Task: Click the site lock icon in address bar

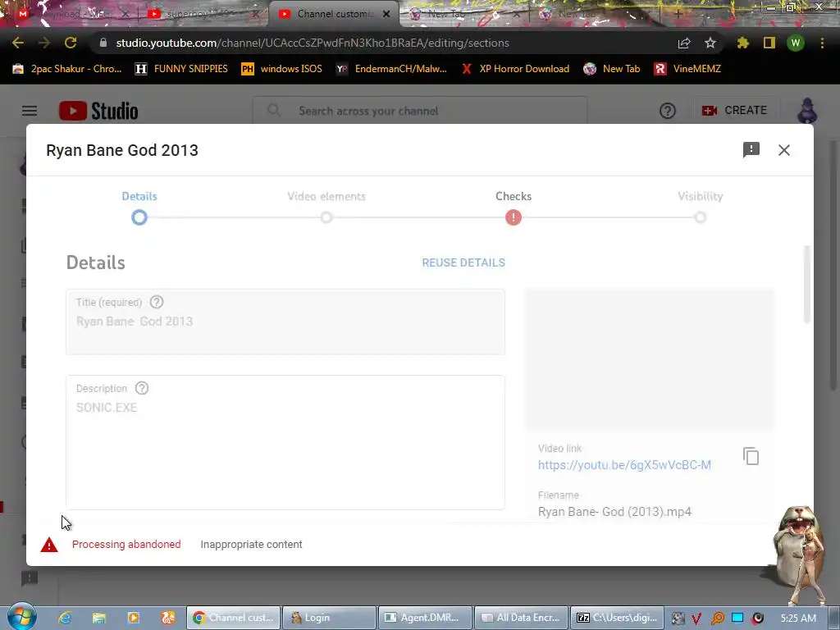Action: (103, 43)
